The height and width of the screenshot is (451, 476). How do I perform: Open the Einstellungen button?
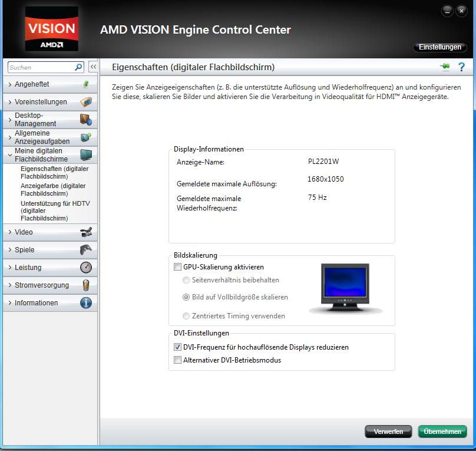click(440, 47)
